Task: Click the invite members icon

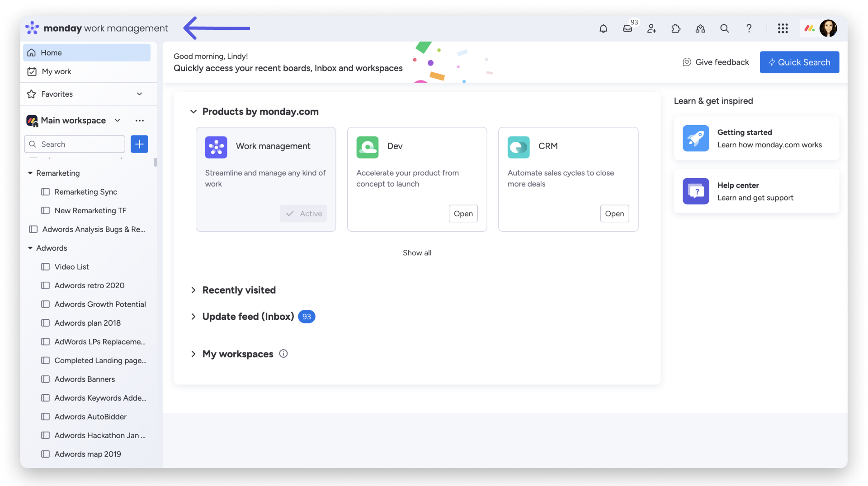Action: 651,28
